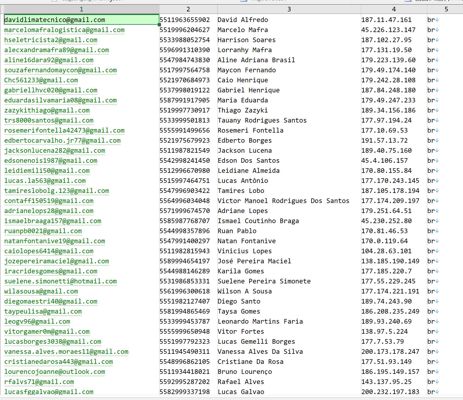Open email marcelomafralogistica@gmail.com

(64, 30)
